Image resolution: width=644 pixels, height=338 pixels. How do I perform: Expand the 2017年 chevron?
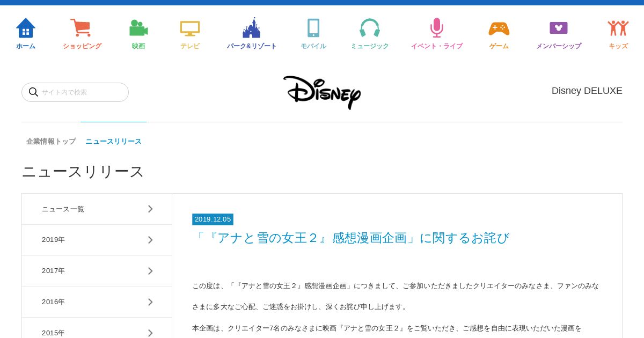(150, 271)
